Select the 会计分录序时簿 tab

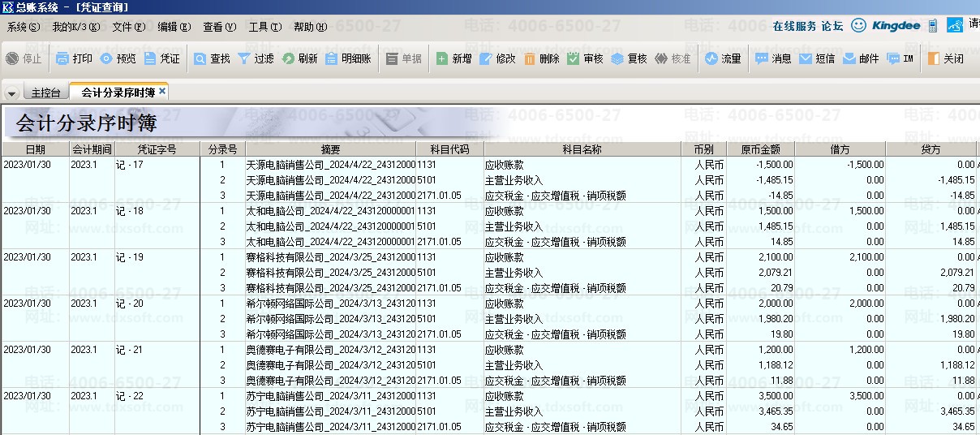click(118, 93)
